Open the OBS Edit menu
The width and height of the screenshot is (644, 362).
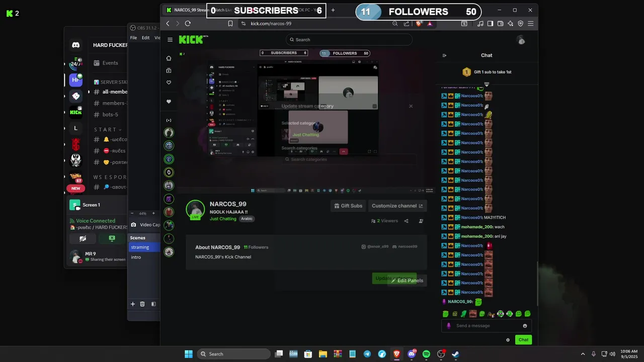click(x=145, y=38)
